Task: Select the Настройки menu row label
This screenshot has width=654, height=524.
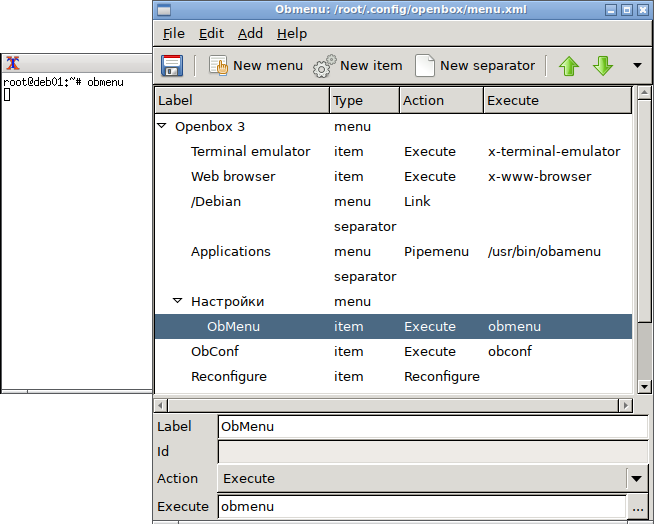Action: coord(227,302)
